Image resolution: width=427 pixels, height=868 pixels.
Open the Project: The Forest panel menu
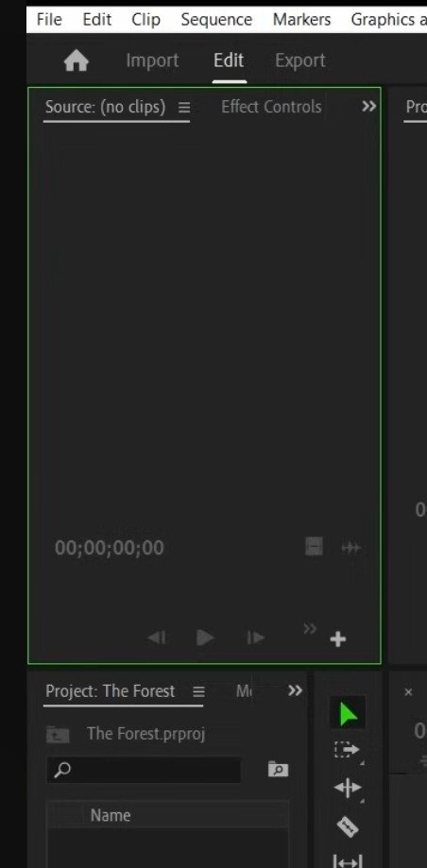point(198,691)
